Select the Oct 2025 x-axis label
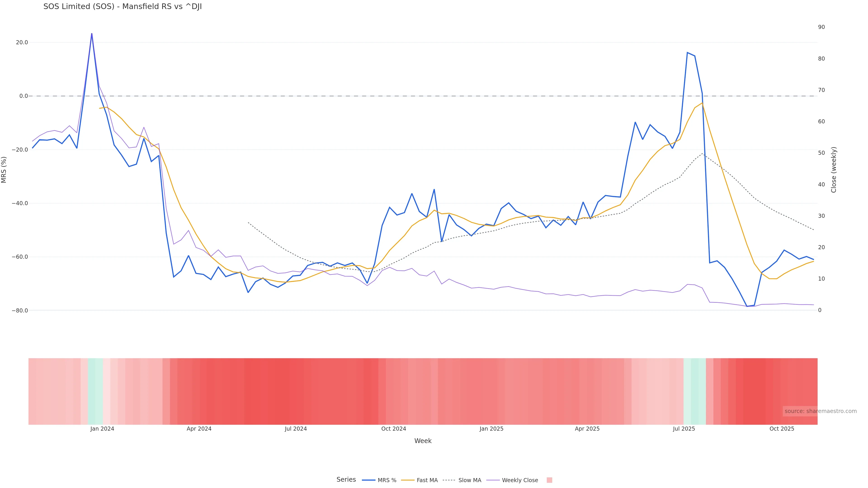868x488 pixels. [x=782, y=429]
